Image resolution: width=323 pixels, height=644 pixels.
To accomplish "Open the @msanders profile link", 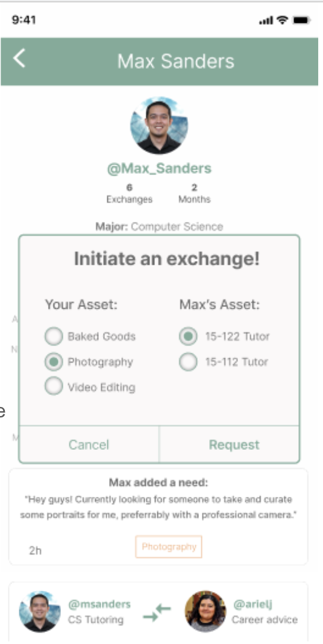I will pos(99,604).
